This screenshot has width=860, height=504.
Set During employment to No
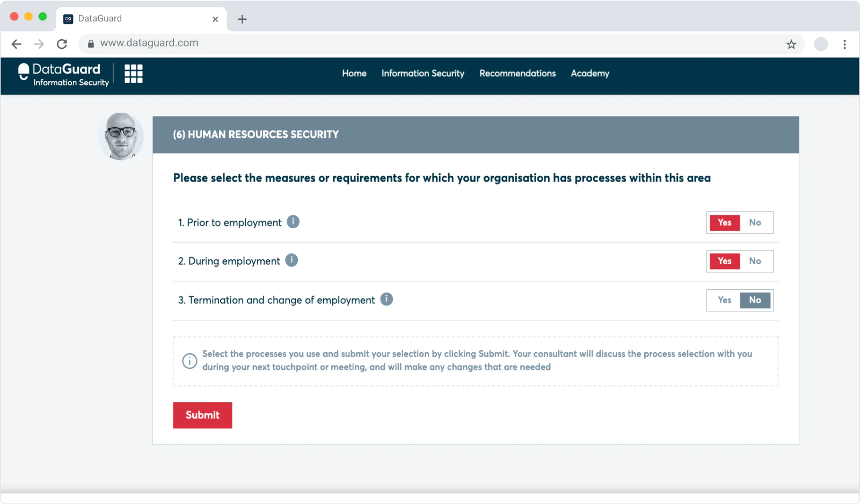[755, 261]
